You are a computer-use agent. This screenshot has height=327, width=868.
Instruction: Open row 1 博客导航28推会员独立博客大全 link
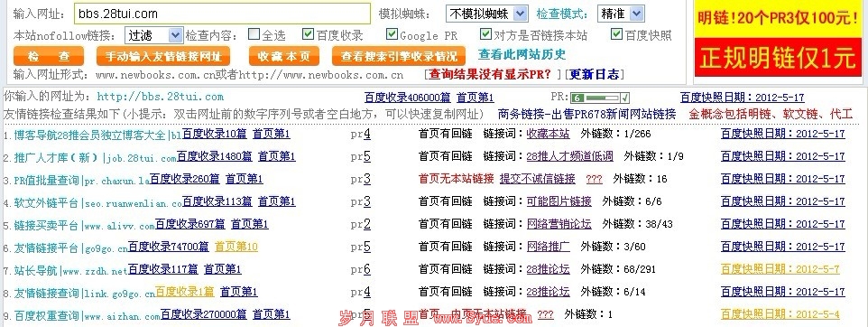pyautogui.click(x=98, y=135)
